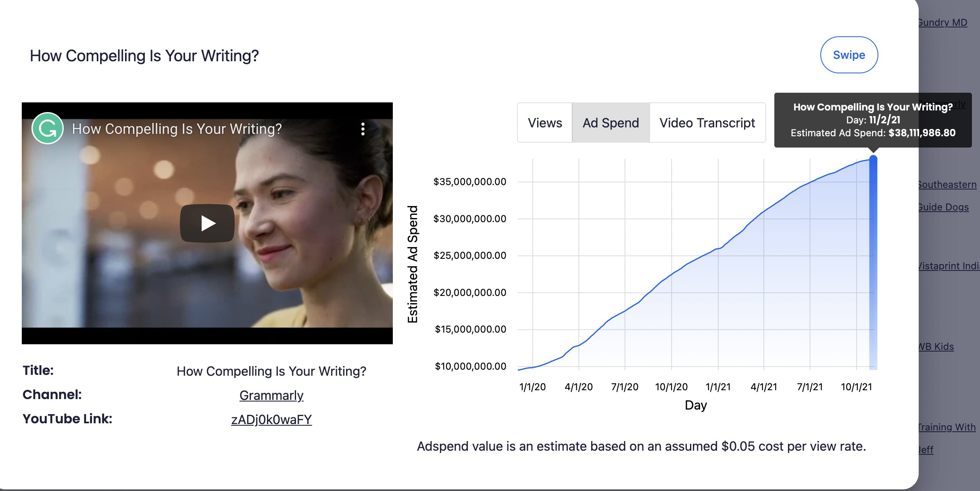Click the YouTube Link: label

(x=67, y=419)
